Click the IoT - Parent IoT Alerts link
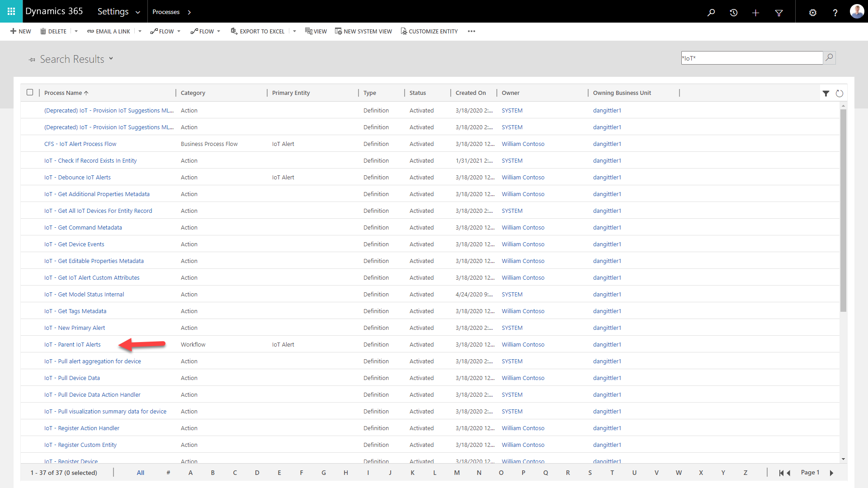 pos(71,344)
